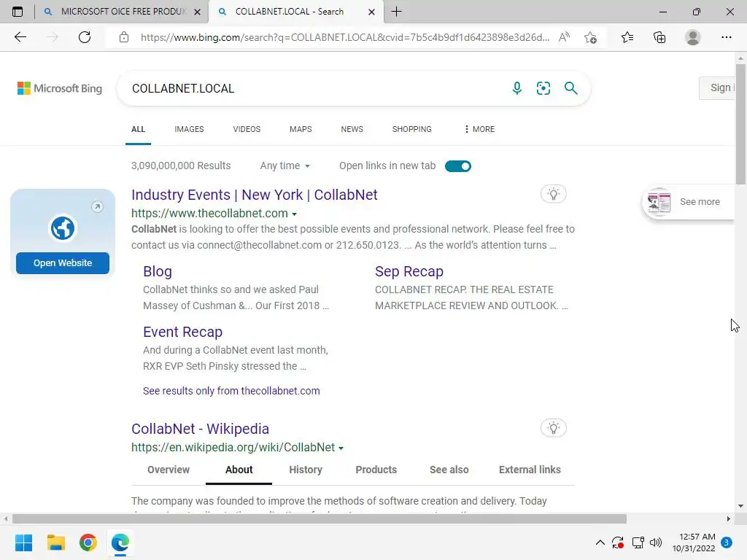The height and width of the screenshot is (560, 747).
Task: Click the browser address bar URL
Action: coord(345,37)
